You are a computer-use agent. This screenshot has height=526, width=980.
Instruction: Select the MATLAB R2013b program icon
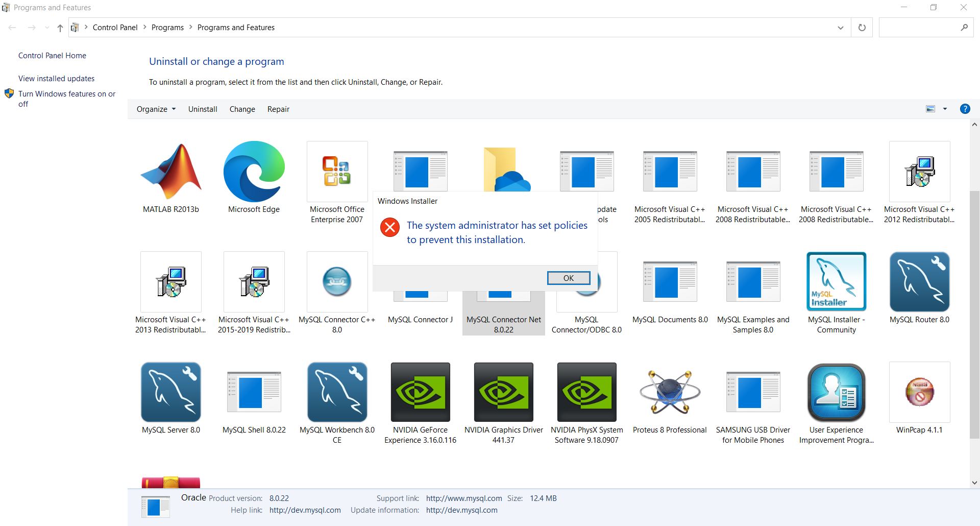(x=171, y=172)
